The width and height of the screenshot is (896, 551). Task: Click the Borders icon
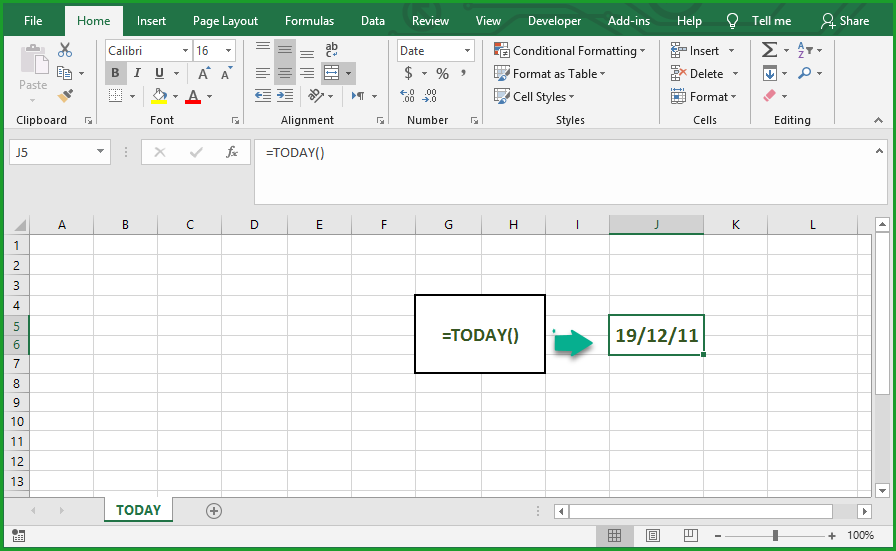click(x=115, y=96)
